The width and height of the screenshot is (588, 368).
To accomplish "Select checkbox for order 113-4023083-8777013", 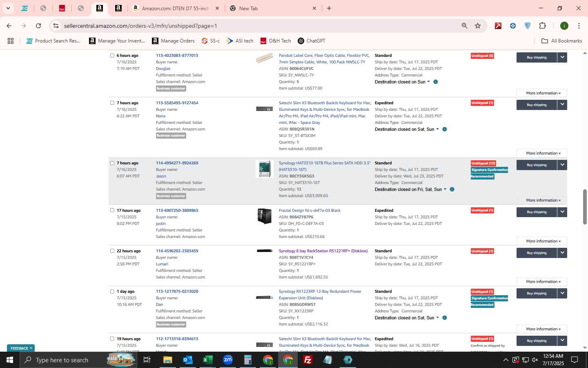I will 112,56.
